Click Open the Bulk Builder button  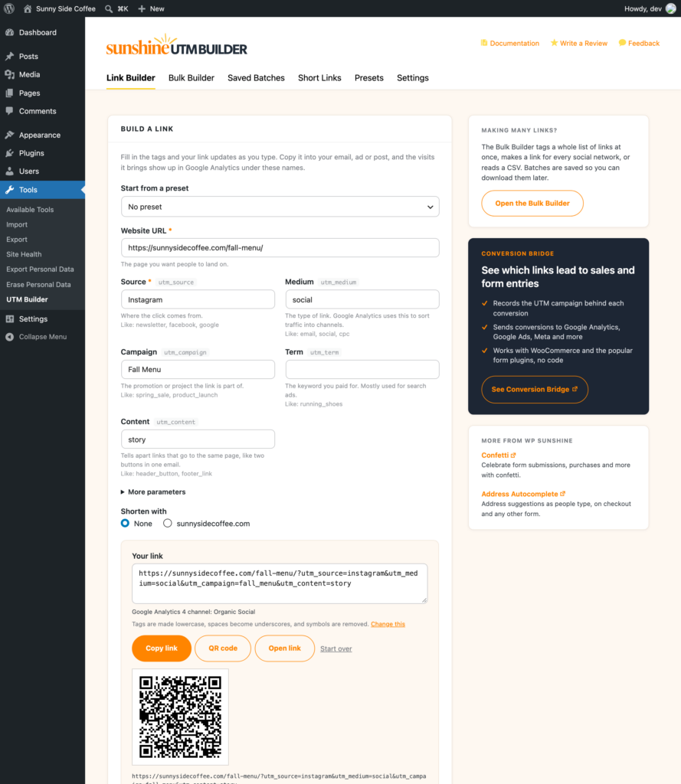pyautogui.click(x=532, y=204)
